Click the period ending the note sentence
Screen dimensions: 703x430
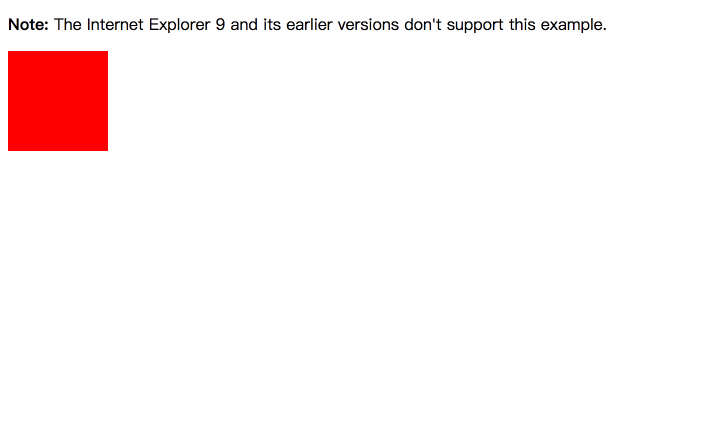click(604, 30)
